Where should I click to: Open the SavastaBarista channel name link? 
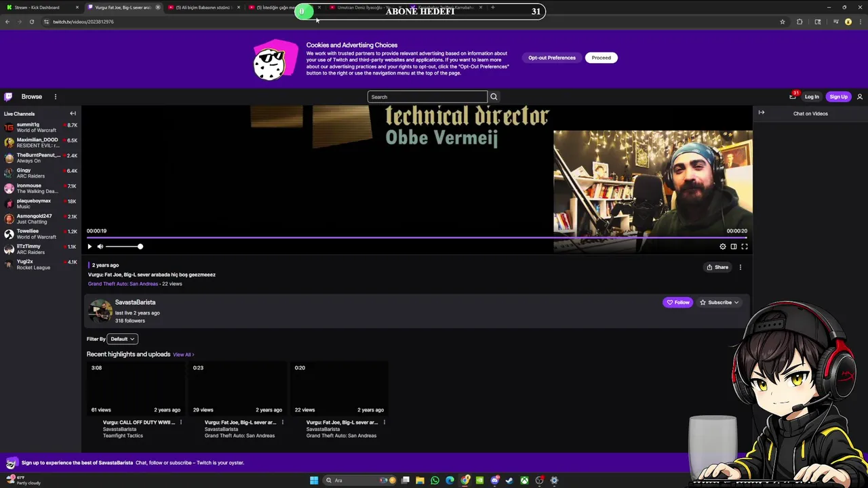click(135, 302)
